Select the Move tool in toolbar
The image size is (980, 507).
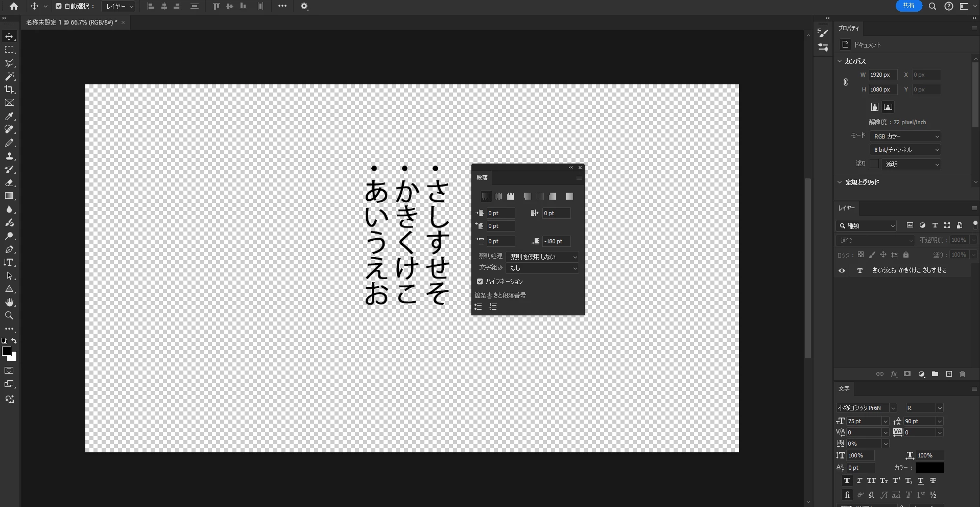point(9,37)
